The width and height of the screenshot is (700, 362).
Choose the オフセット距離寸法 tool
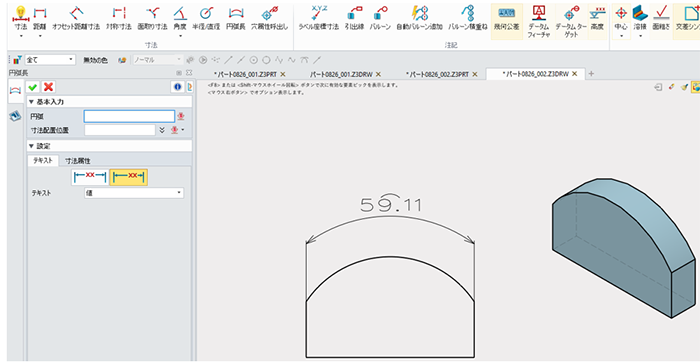pos(76,17)
